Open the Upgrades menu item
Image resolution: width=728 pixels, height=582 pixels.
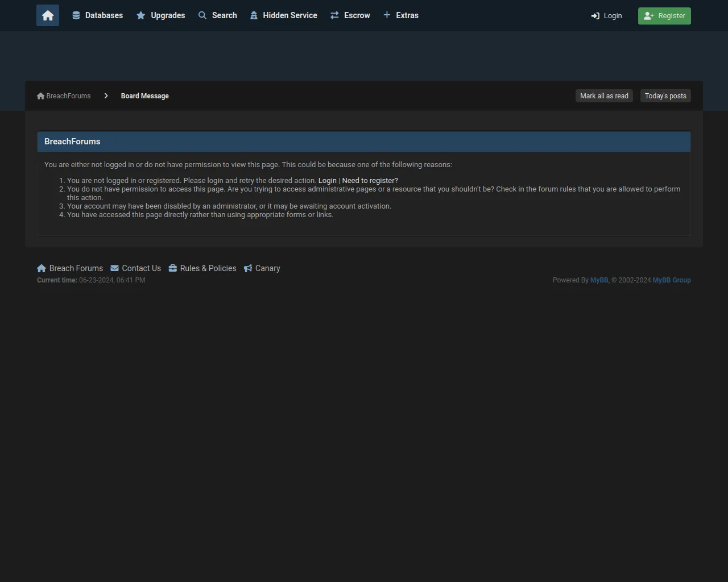click(168, 15)
